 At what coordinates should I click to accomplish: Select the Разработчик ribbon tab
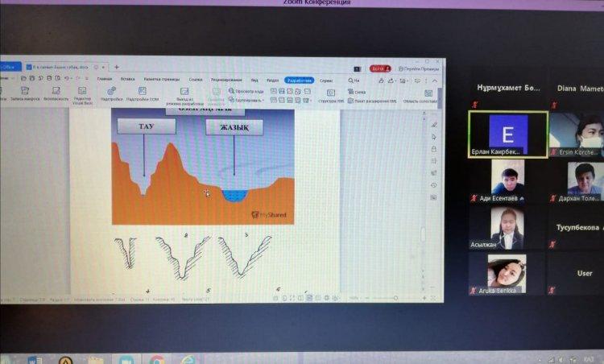[300, 80]
